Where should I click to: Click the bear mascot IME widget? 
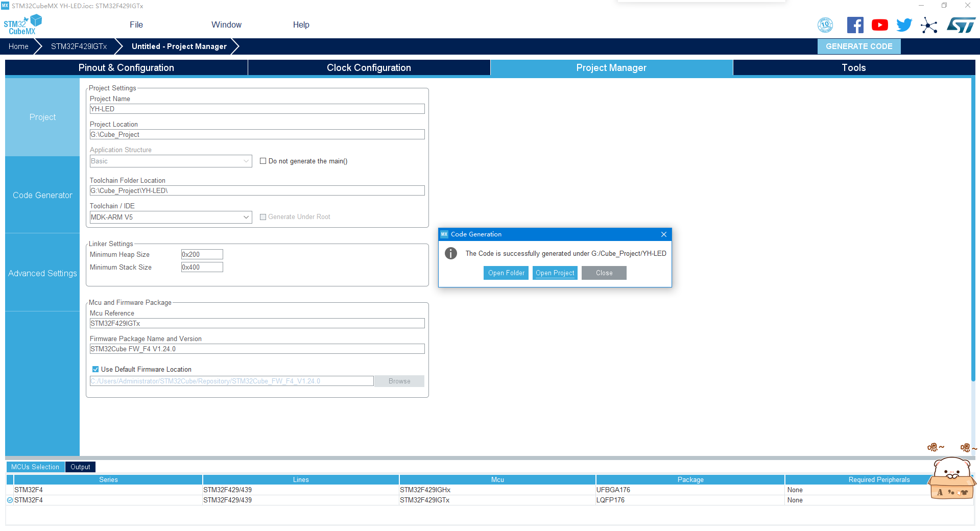[952, 477]
